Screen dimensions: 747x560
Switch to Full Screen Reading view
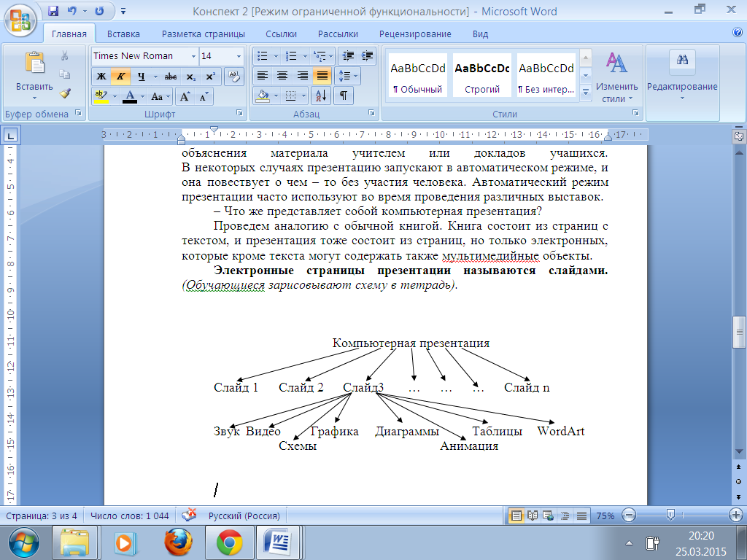533,516
